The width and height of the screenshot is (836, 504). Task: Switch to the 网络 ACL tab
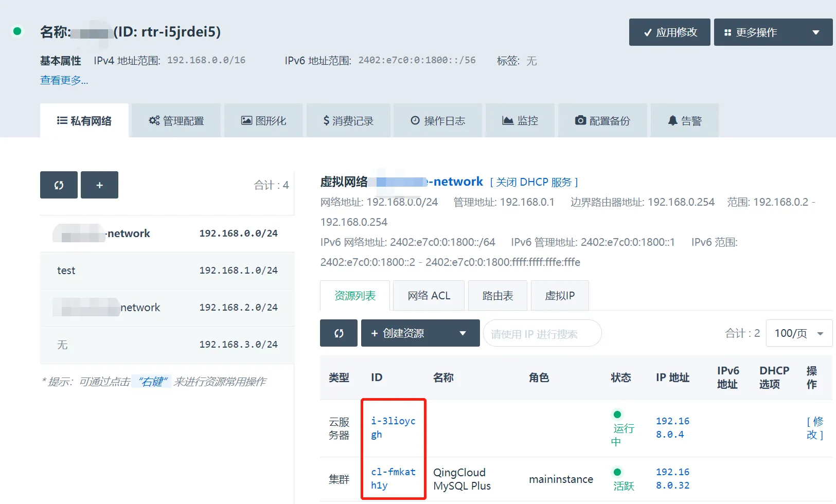tap(429, 296)
